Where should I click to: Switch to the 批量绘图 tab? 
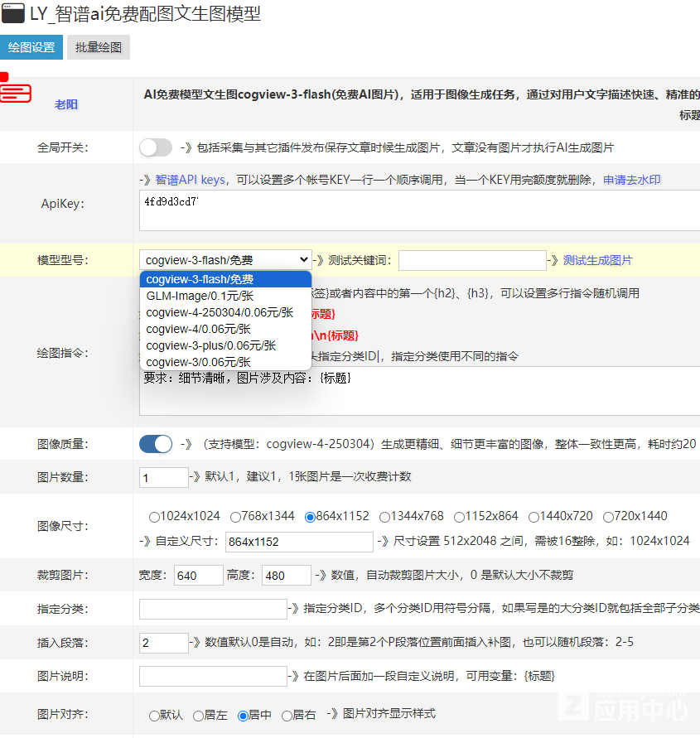[99, 47]
